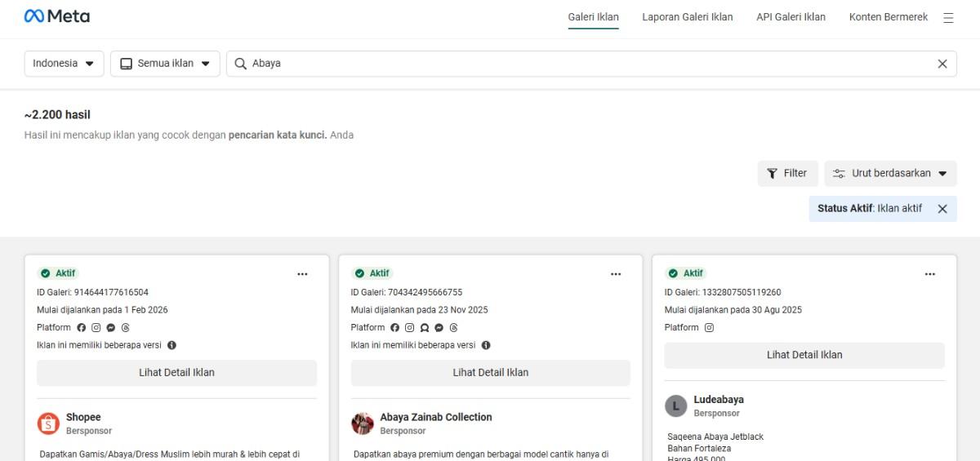Switch to Laporan Galeri Iklan tab
Image resolution: width=980 pixels, height=461 pixels.
click(x=687, y=17)
